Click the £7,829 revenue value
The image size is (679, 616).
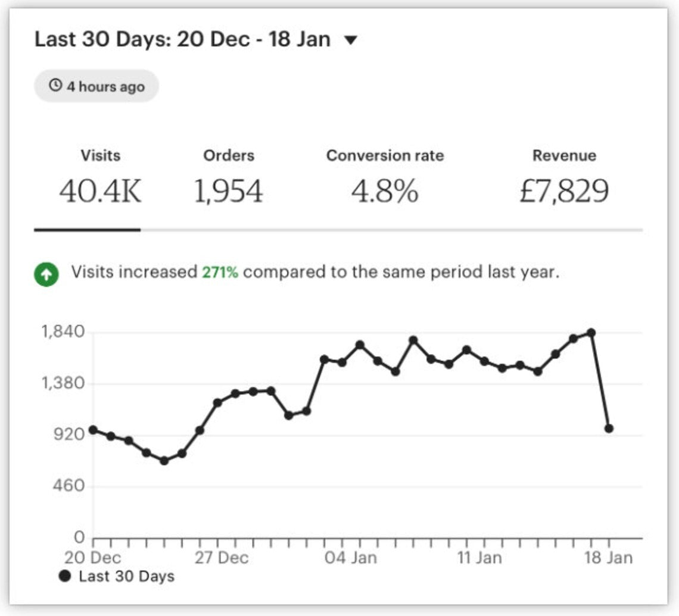pyautogui.click(x=563, y=192)
